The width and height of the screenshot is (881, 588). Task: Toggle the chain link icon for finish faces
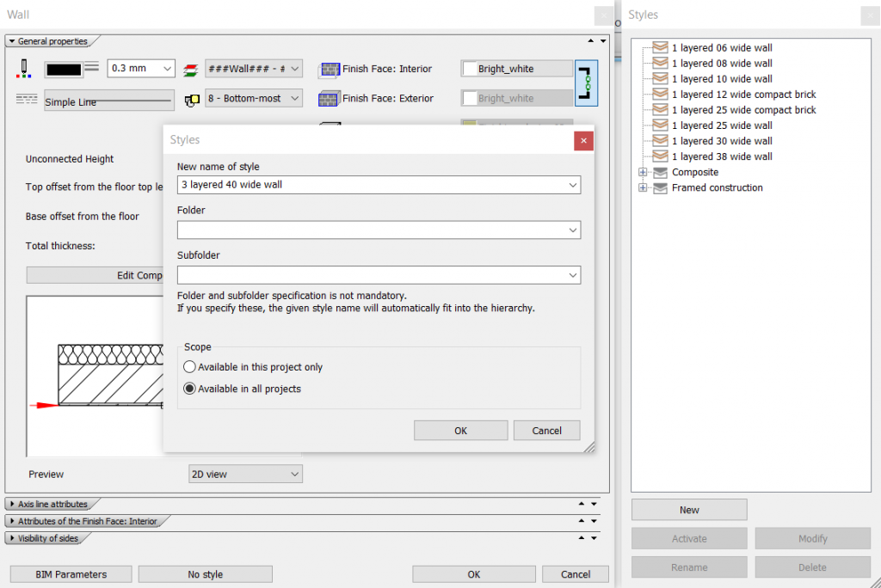[586, 83]
